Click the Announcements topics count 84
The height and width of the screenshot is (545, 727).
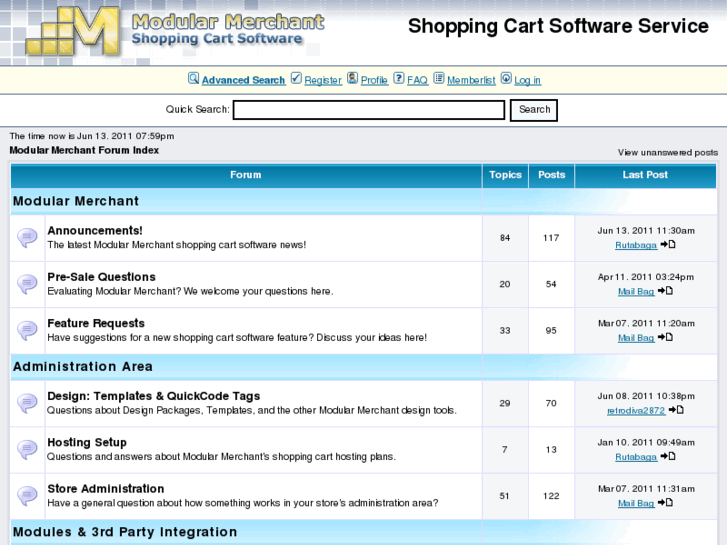click(x=505, y=238)
